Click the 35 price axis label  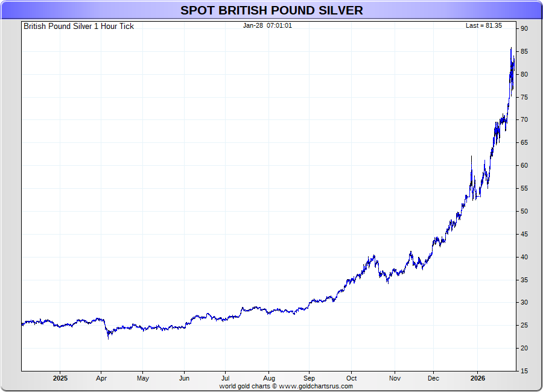pos(524,280)
